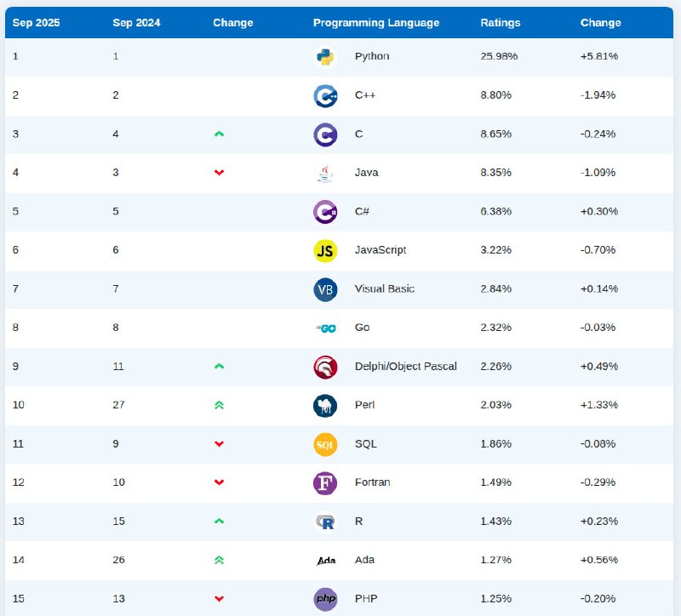This screenshot has height=616, width=681.
Task: Click the 6.38% rating for C#
Action: pyautogui.click(x=496, y=211)
